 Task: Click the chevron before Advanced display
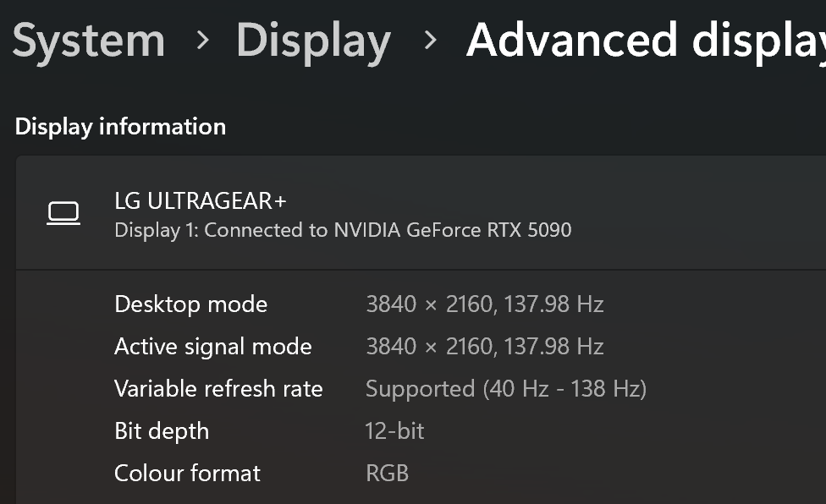(431, 40)
